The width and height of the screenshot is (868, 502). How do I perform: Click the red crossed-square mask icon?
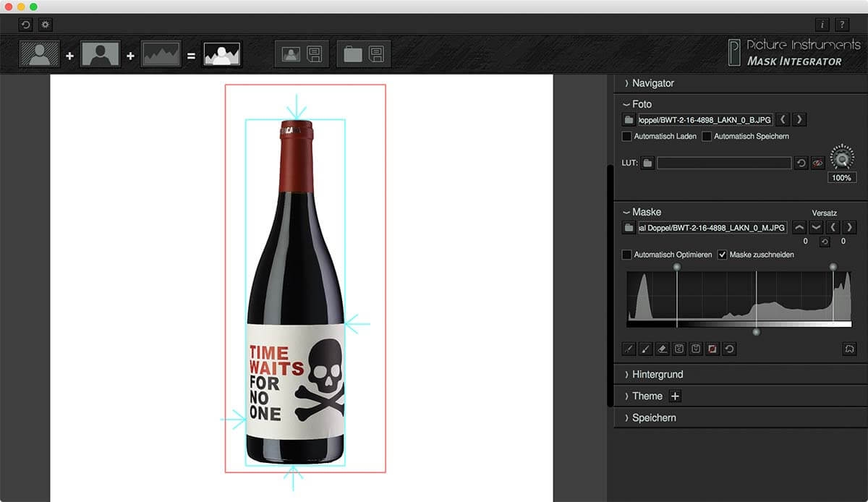pyautogui.click(x=712, y=349)
